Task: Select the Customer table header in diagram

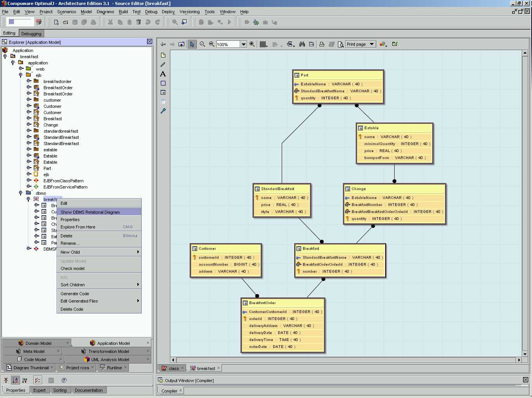Action: click(x=226, y=249)
